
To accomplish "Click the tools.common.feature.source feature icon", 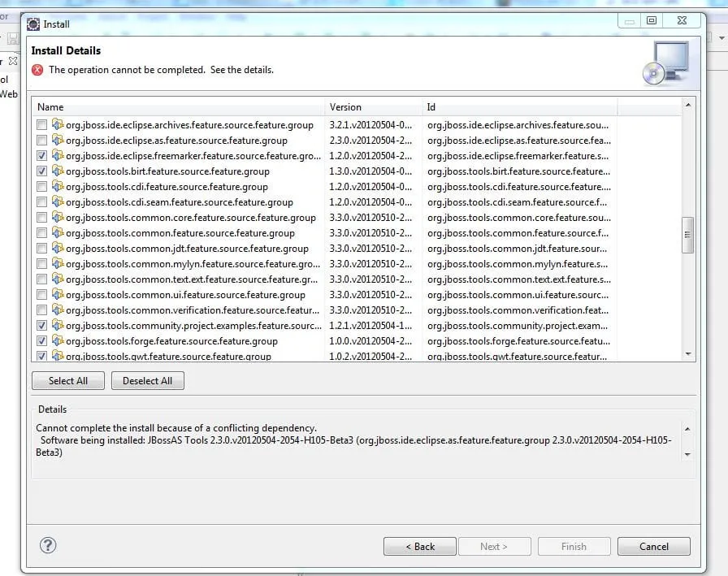I will coord(58,232).
